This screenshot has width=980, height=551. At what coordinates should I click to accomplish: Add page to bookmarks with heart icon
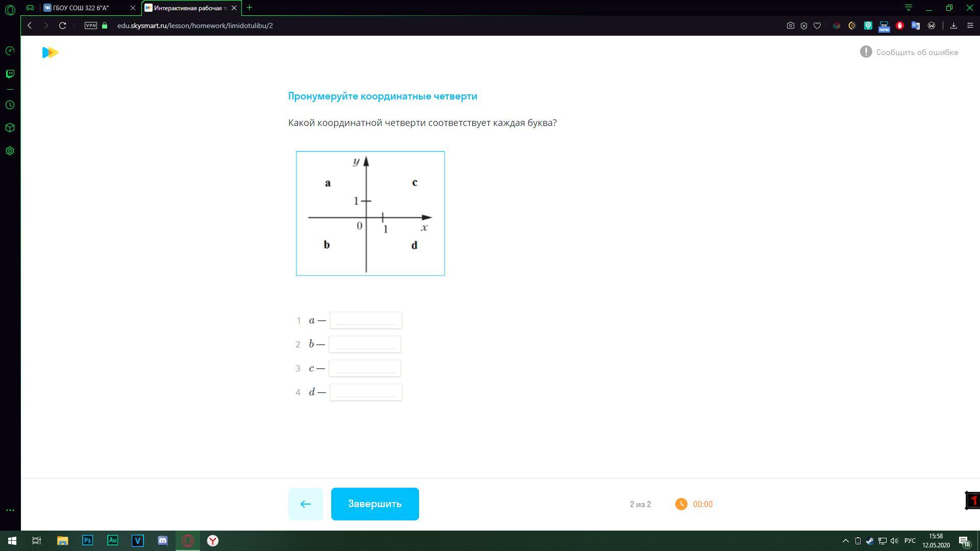coord(817,26)
